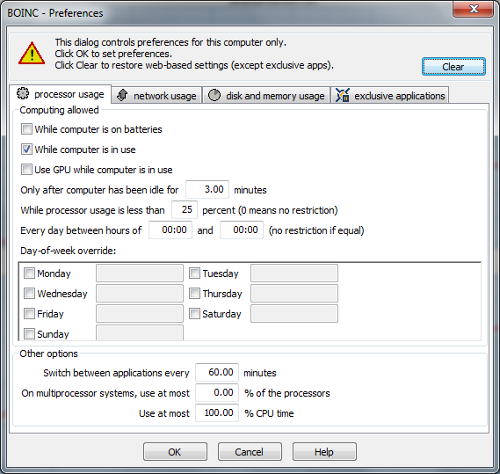Image resolution: width=500 pixels, height=474 pixels.
Task: Click the '% of the processors' label
Action: click(287, 393)
